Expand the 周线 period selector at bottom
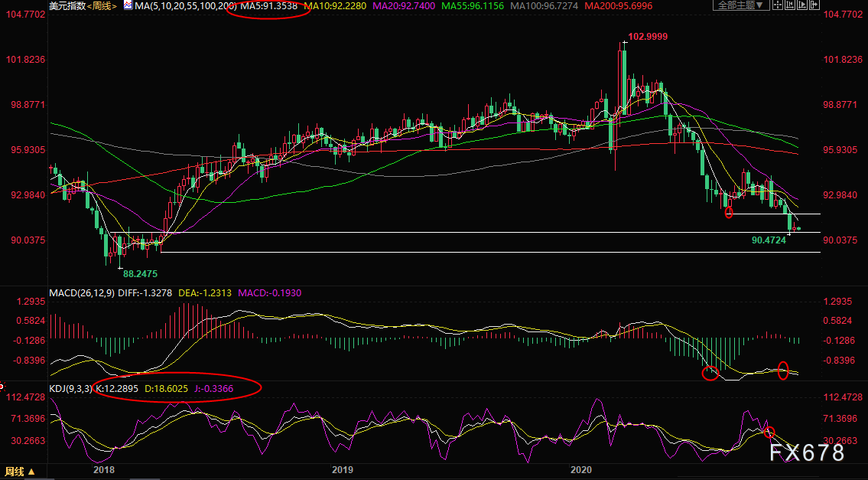868x480 pixels. pos(21,472)
